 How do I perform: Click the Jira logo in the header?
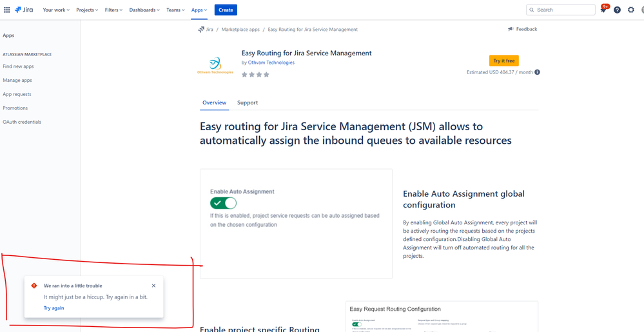[24, 10]
